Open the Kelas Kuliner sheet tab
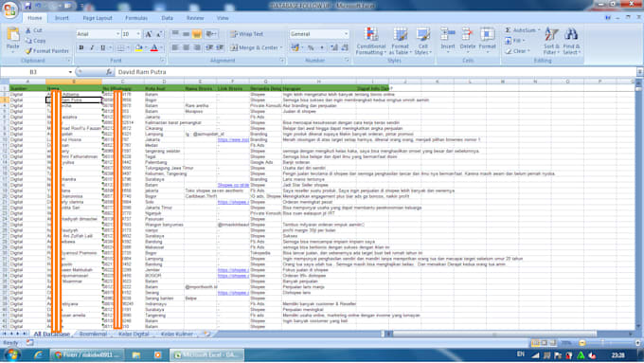Screen dimensions: 644x363 [176, 334]
